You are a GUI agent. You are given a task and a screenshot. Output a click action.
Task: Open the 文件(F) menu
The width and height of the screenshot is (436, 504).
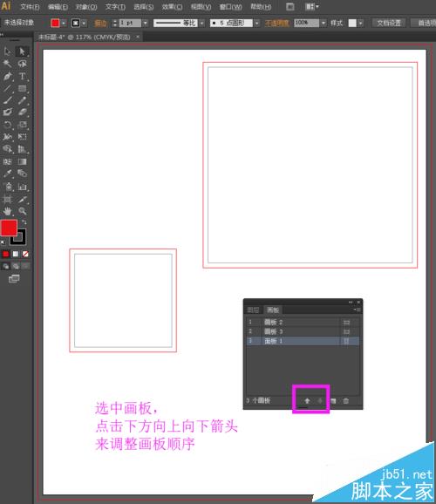[30, 7]
